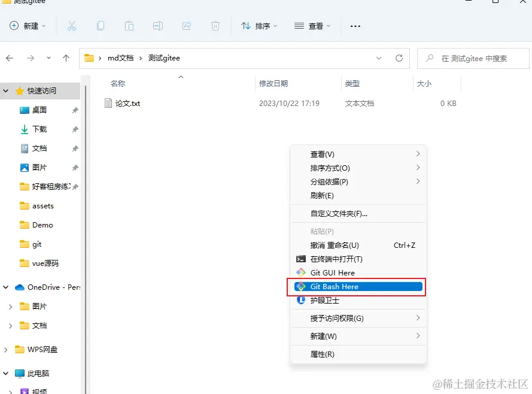Screen dimensions: 532x394
Task: Choose Git GUI Here in context menu
Action: point(358,272)
